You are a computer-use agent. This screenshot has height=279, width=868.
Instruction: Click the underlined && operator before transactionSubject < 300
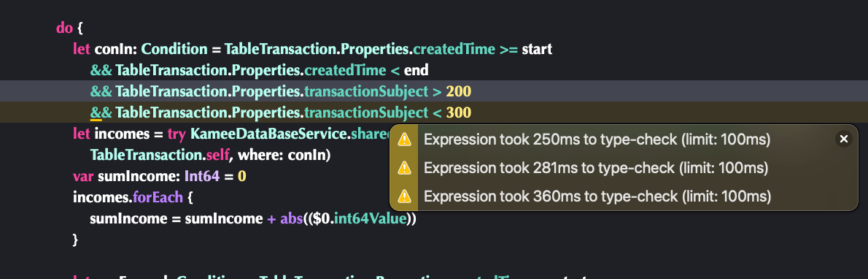click(101, 113)
